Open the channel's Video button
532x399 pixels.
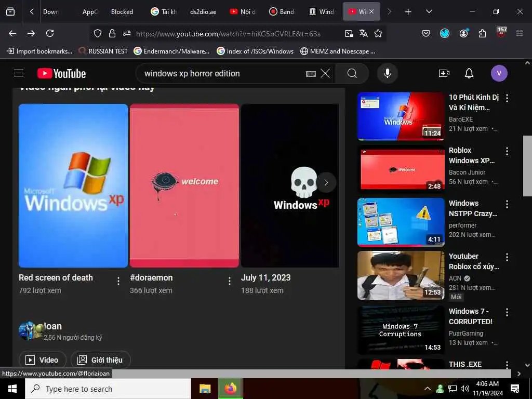pos(43,360)
